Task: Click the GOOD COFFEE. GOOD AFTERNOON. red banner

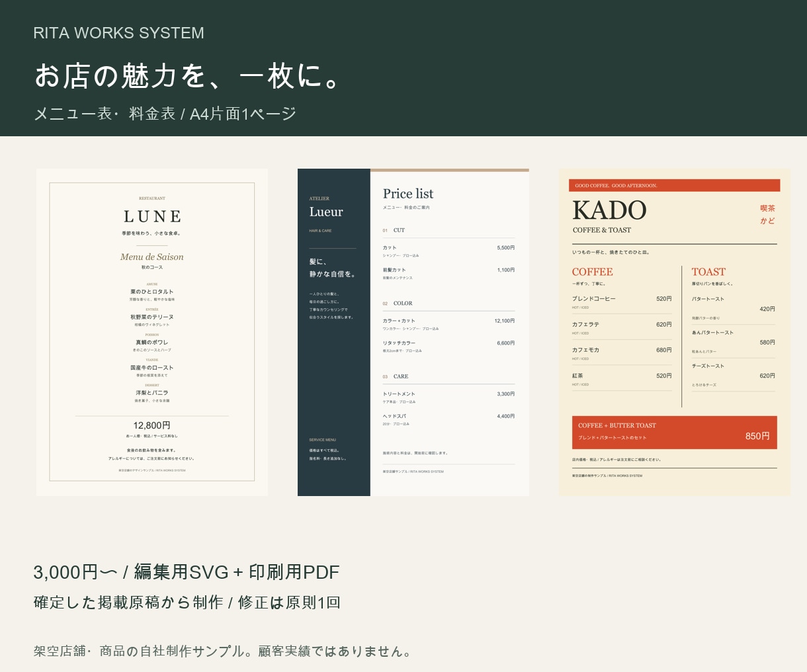Action: 675,186
